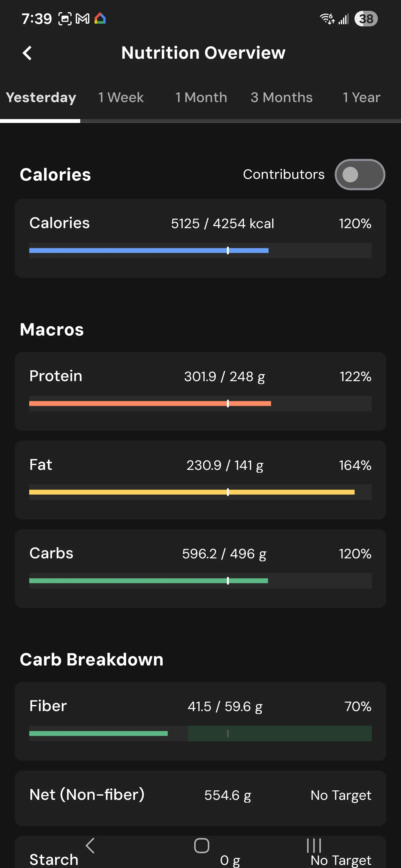Select the 3 Months tab
Viewport: 401px width, 868px height.
click(x=281, y=97)
